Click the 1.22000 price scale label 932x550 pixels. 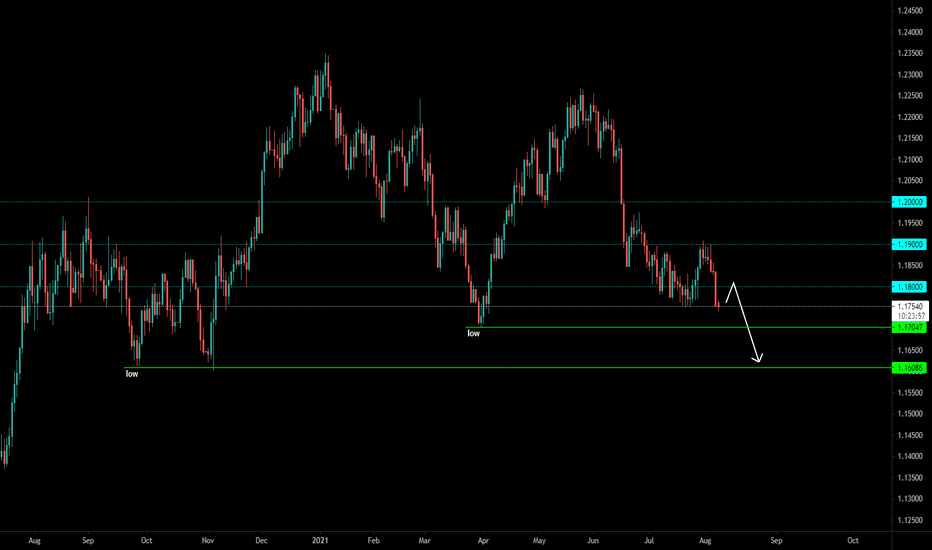910,117
